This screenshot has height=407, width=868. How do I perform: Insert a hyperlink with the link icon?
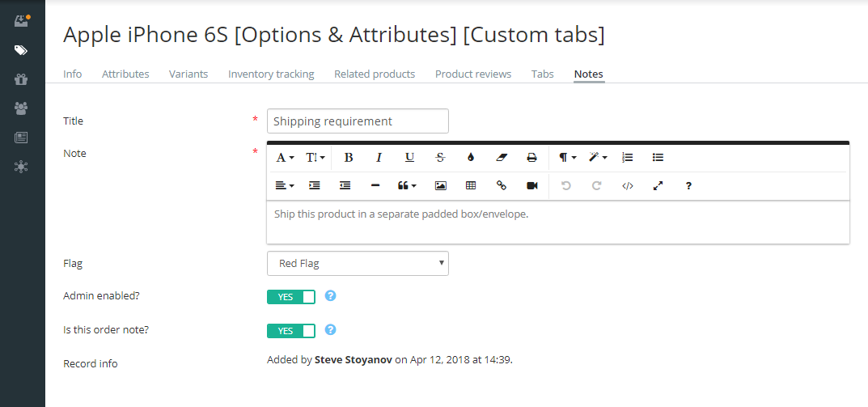click(x=502, y=186)
